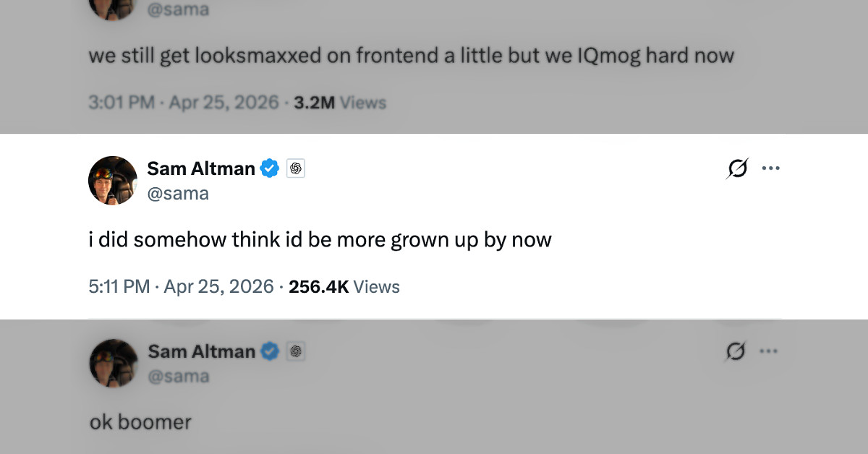Click the Grok icon on the "ok boomer" tweet
868x454 pixels.
click(x=736, y=352)
